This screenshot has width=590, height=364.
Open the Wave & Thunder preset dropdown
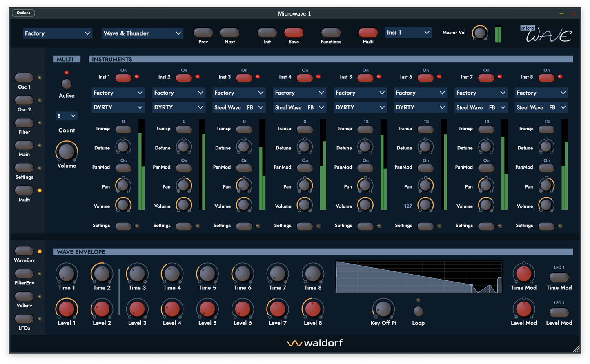(142, 33)
